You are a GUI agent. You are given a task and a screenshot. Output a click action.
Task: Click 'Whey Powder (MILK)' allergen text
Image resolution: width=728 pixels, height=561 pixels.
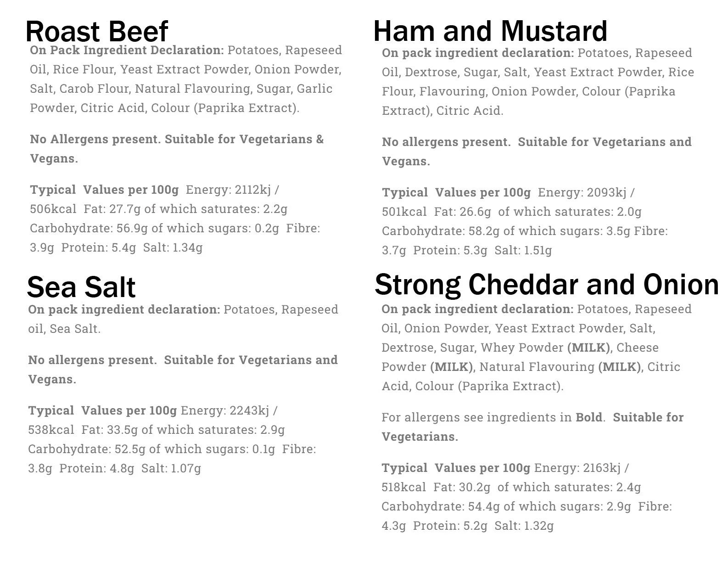coord(546,348)
